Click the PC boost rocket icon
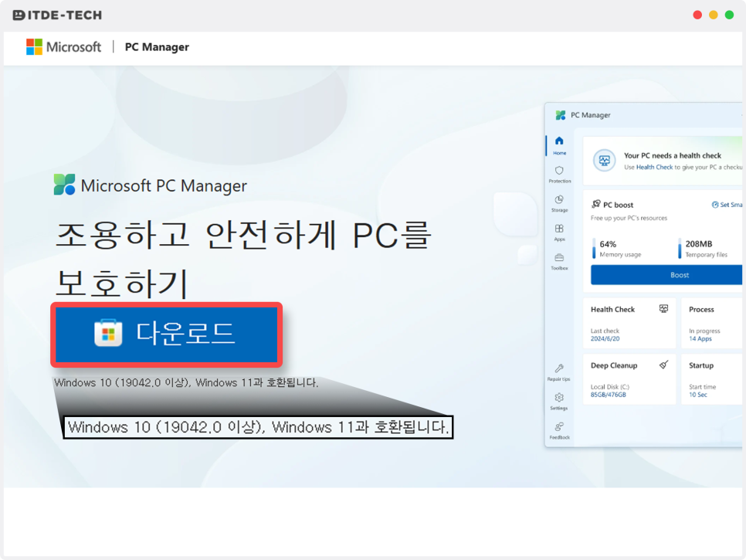 (x=595, y=204)
